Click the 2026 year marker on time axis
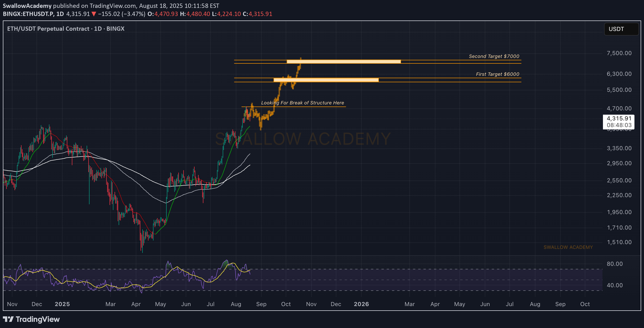Image resolution: width=644 pixels, height=328 pixels. point(361,304)
